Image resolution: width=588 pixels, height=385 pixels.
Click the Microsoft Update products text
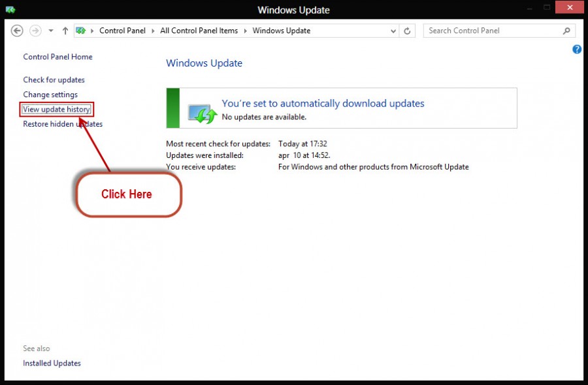[374, 167]
